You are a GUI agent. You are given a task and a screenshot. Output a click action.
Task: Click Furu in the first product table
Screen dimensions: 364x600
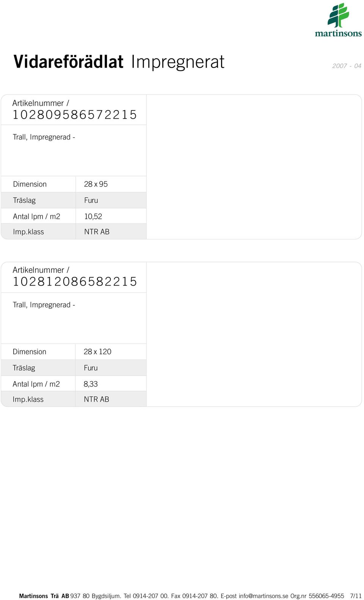(91, 200)
